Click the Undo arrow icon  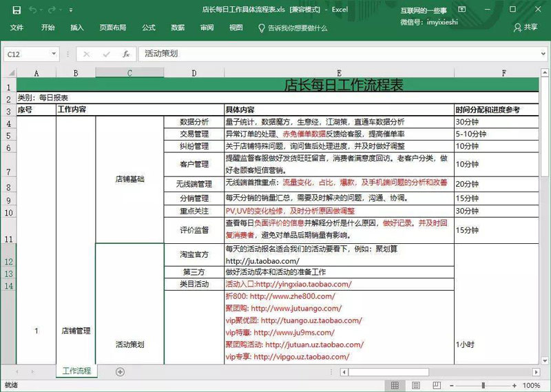[34, 10]
